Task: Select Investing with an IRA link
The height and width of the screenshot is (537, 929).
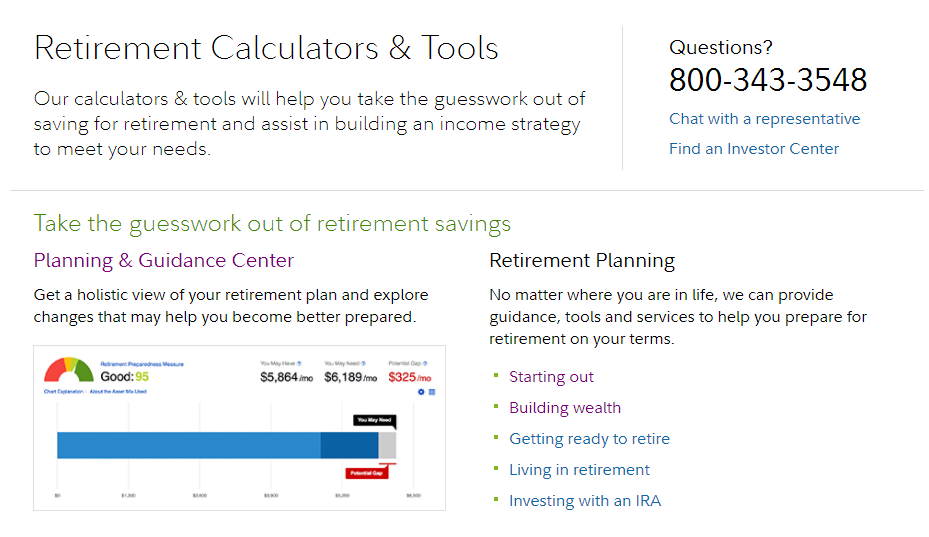Action: tap(585, 501)
